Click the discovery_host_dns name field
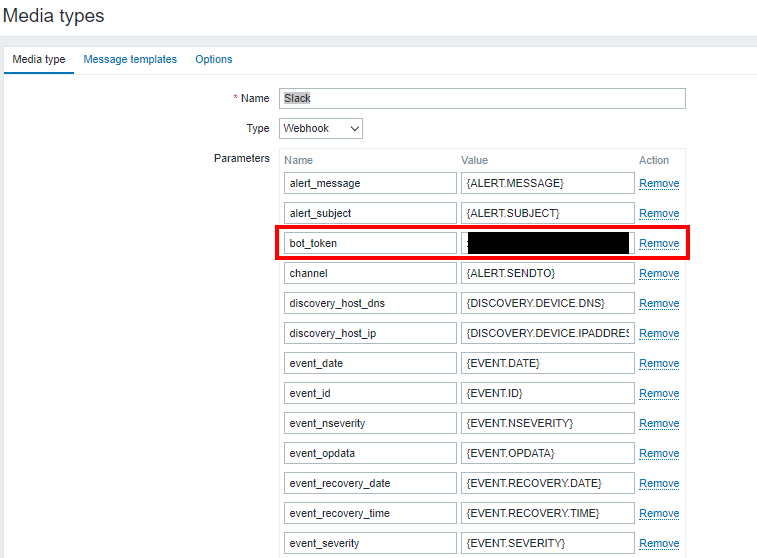Viewport: 757px width, 558px height. pyautogui.click(x=370, y=303)
